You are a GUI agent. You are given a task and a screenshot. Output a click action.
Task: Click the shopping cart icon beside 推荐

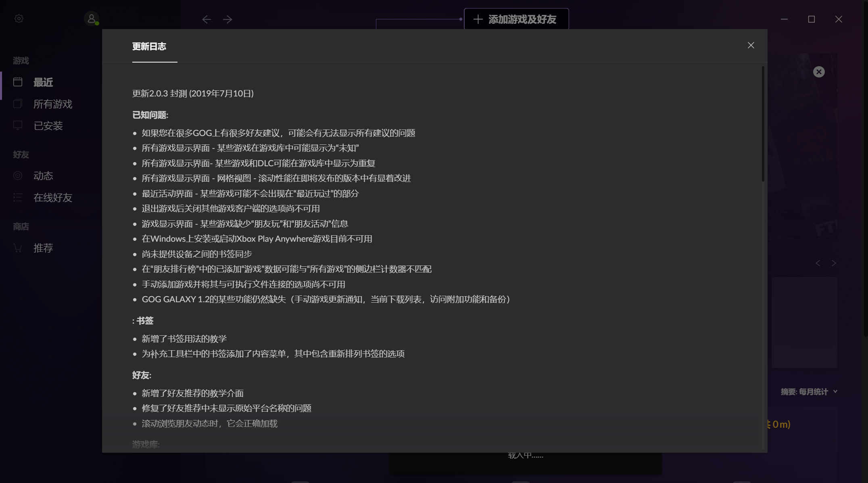coord(18,248)
